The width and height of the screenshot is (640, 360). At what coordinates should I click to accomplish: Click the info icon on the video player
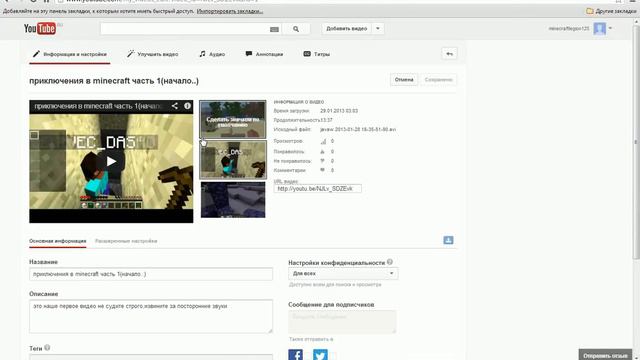click(187, 106)
